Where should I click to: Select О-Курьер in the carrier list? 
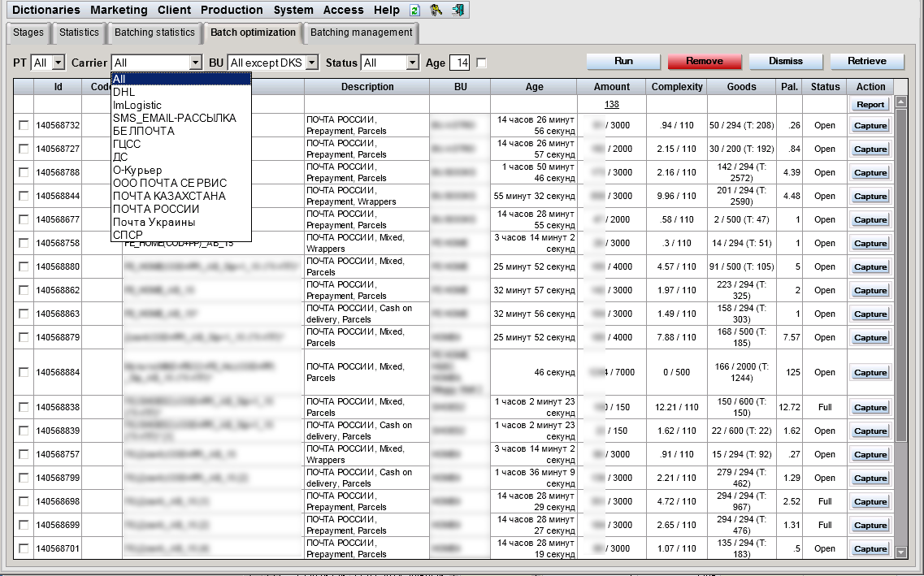pyautogui.click(x=181, y=170)
